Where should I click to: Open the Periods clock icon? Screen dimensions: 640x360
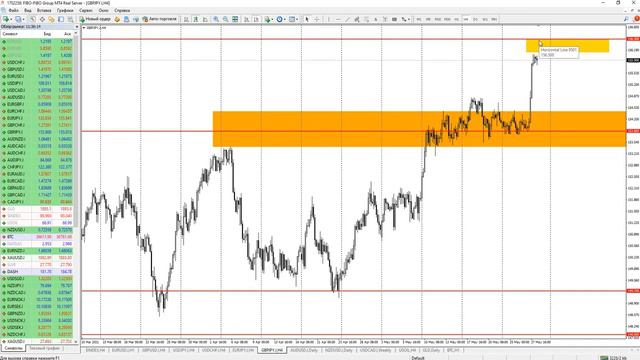280,19
